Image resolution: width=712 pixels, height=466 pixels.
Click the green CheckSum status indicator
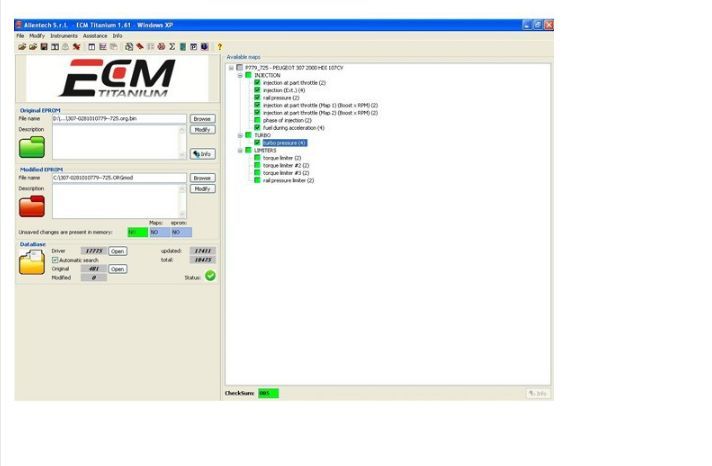[268, 393]
